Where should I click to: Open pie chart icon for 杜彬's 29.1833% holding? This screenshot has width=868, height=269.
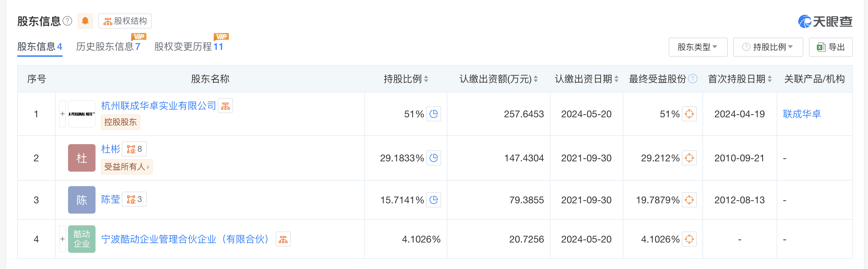[x=434, y=158]
